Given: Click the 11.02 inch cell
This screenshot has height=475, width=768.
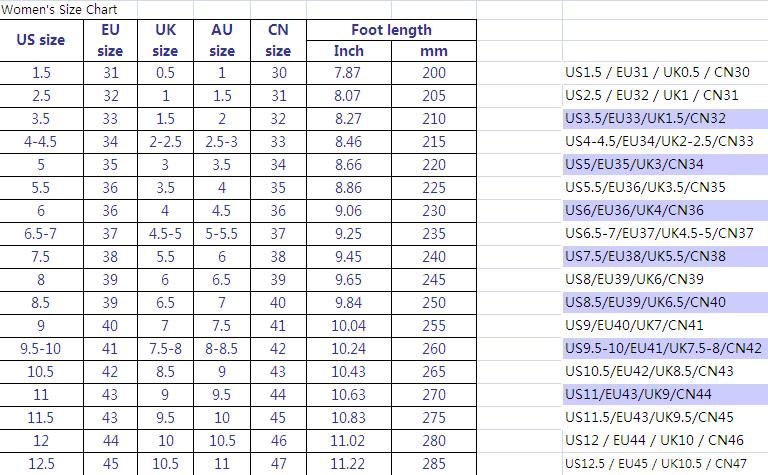Looking at the screenshot, I should click(x=349, y=441).
